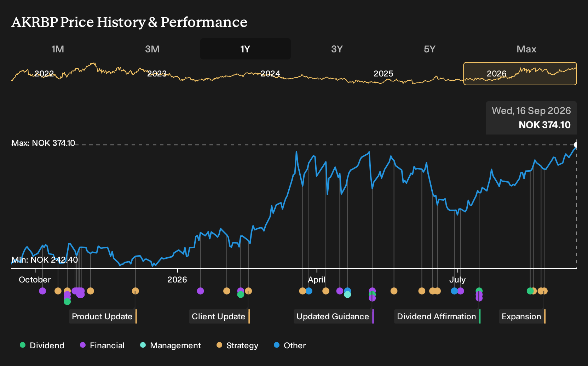Select the purple Financial marker under July label
The width and height of the screenshot is (588, 366).
pyautogui.click(x=460, y=291)
